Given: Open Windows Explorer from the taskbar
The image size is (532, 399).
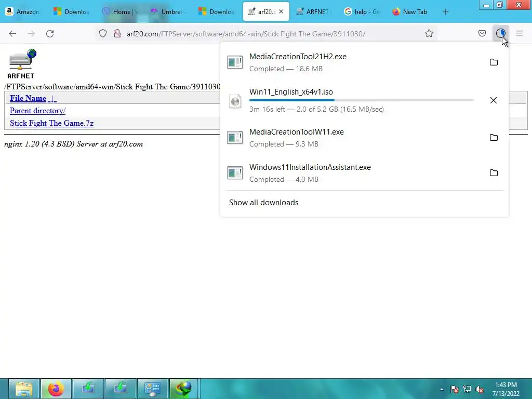Looking at the screenshot, I should pyautogui.click(x=24, y=389).
